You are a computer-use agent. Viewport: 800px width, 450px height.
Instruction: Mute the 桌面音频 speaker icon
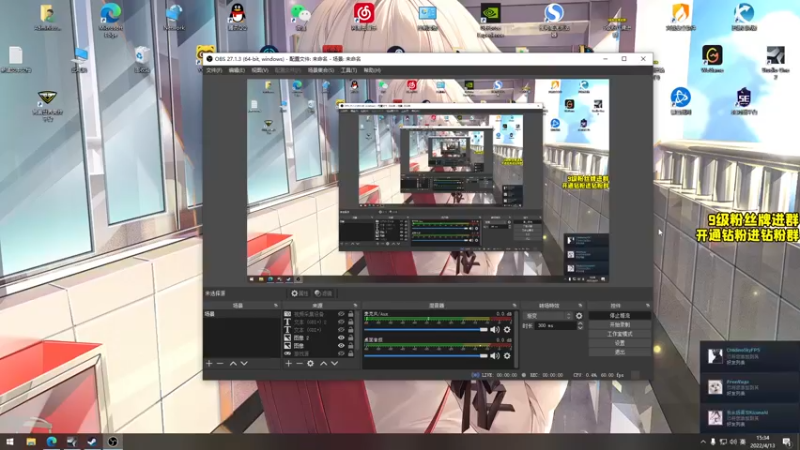pos(494,356)
